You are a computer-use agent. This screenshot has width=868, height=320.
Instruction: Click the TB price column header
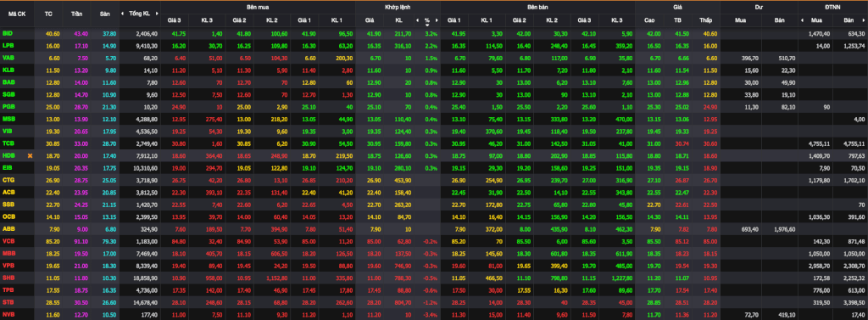pos(677,20)
